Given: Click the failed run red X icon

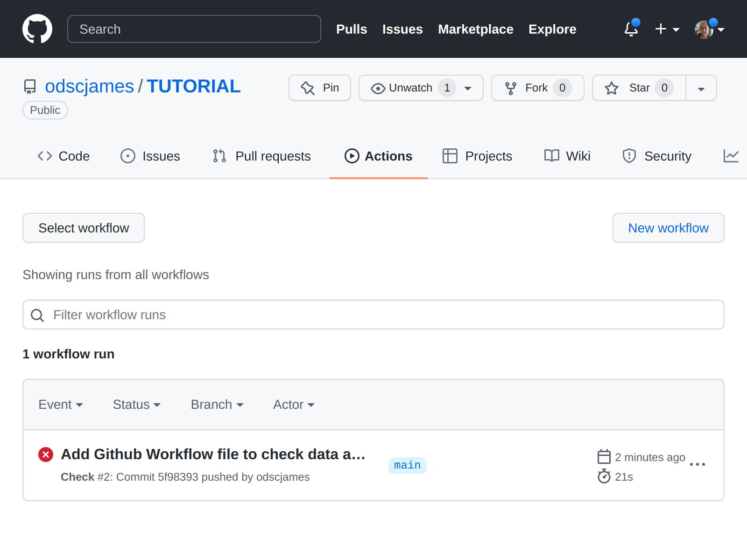Looking at the screenshot, I should tap(46, 455).
